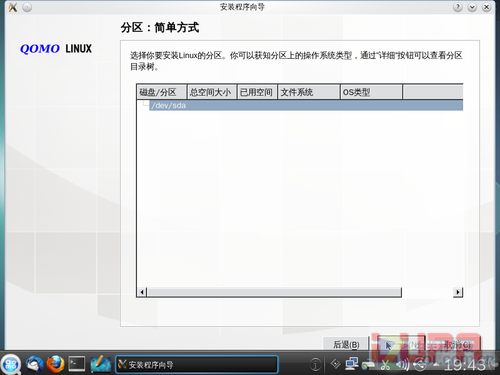Click the round sticky button in title bar
This screenshot has height=375, width=500.
pyautogui.click(x=27, y=7)
